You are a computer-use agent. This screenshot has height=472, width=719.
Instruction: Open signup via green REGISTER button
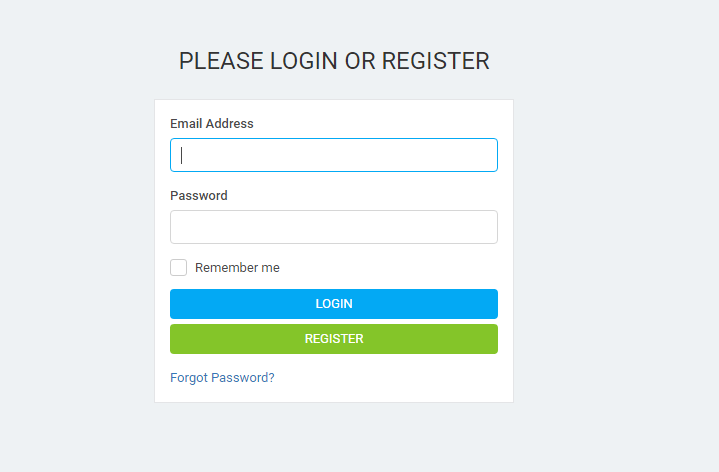pos(334,339)
